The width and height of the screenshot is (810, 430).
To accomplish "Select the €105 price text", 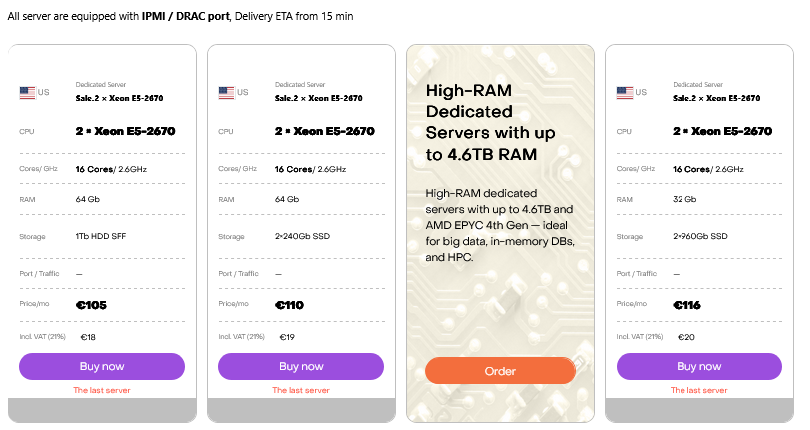I will point(91,305).
